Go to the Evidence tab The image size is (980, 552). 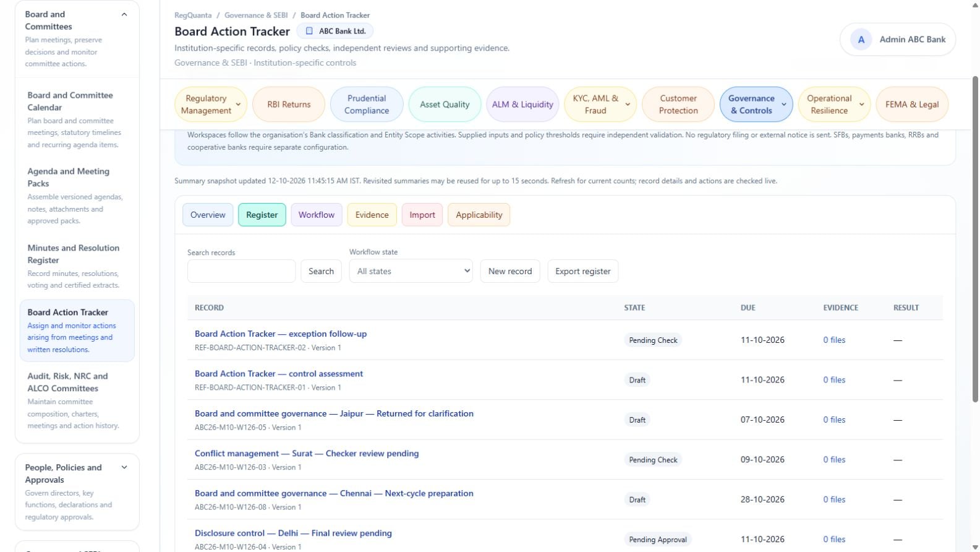click(372, 215)
